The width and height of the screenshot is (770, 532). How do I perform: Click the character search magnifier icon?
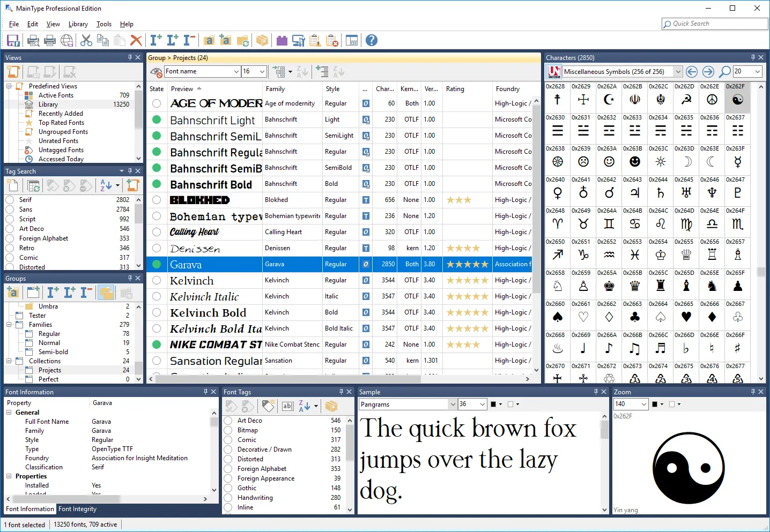724,71
